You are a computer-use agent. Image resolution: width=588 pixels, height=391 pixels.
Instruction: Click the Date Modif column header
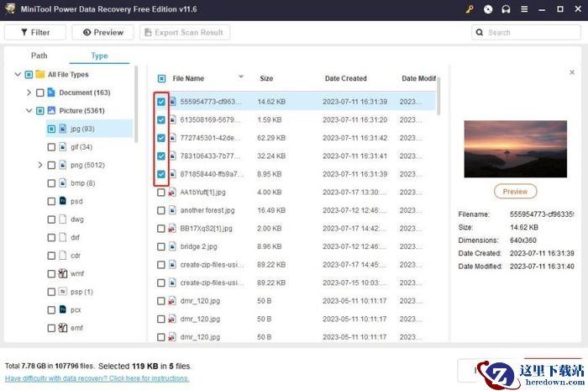(x=418, y=78)
